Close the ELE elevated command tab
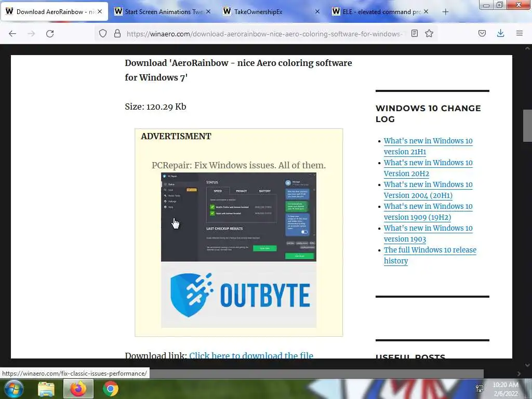This screenshot has width=532, height=399. coord(426,11)
